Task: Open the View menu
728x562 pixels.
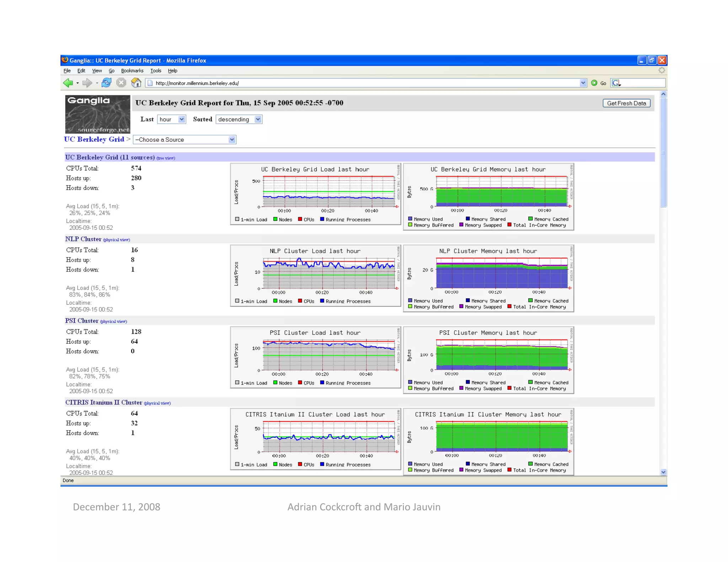Action: point(97,71)
